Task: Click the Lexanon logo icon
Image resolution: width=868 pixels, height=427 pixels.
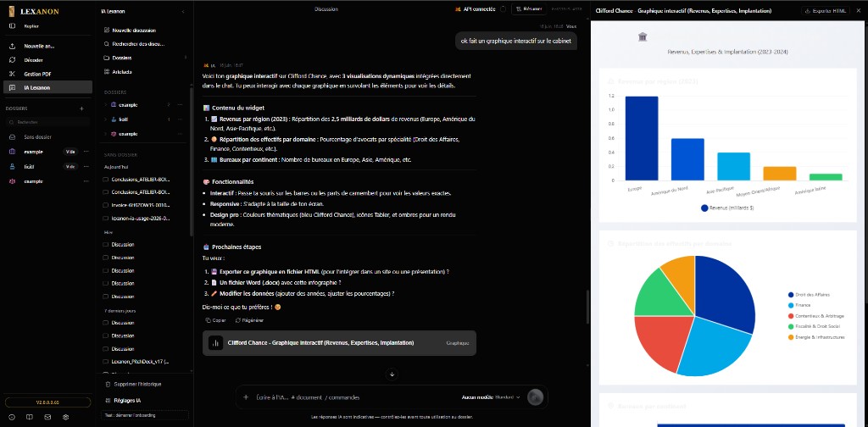Action: 12,11
